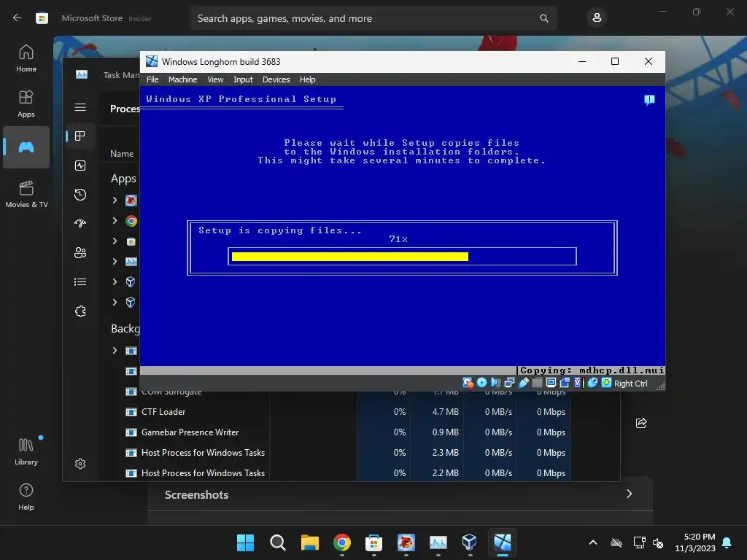Open the audio indicator in VirtualBox status bar
747x560 pixels.
click(495, 383)
